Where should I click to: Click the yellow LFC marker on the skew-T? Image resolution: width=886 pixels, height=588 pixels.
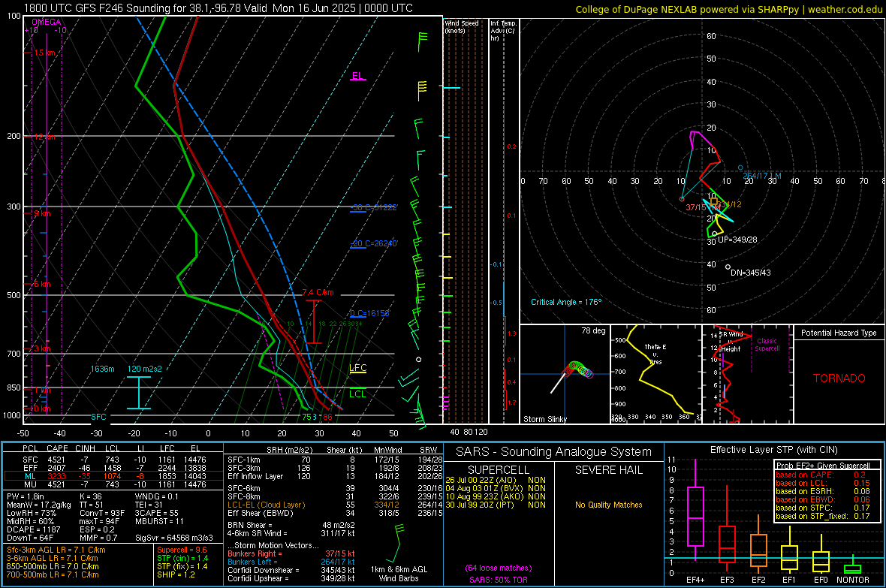click(x=357, y=368)
